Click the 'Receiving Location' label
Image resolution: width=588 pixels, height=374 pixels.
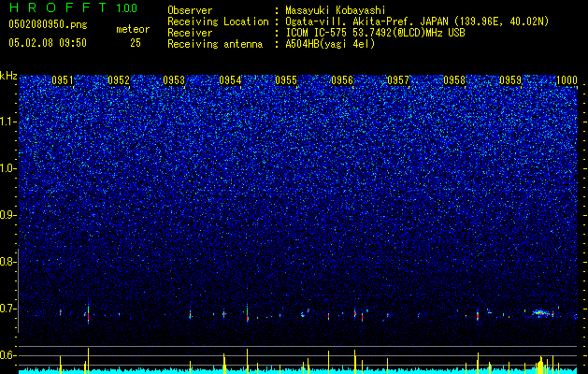point(218,22)
